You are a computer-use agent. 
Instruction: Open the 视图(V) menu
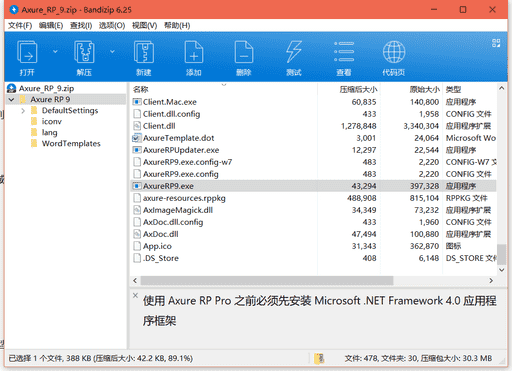144,25
